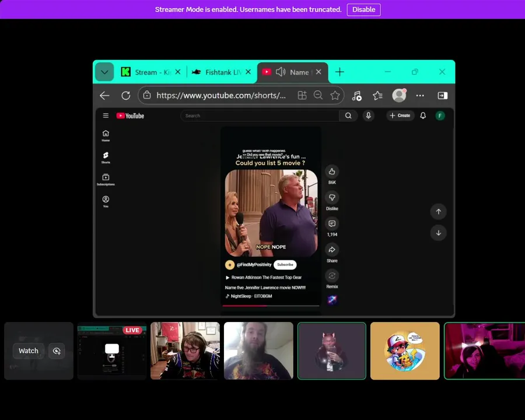525x420 pixels.
Task: View site info via lock icon
Action: [147, 96]
